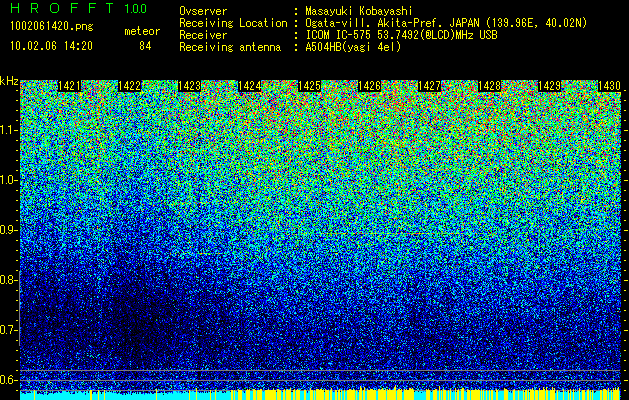This screenshot has height=400, width=629.
Task: Click the 1423 time marker
Action: [x=189, y=86]
